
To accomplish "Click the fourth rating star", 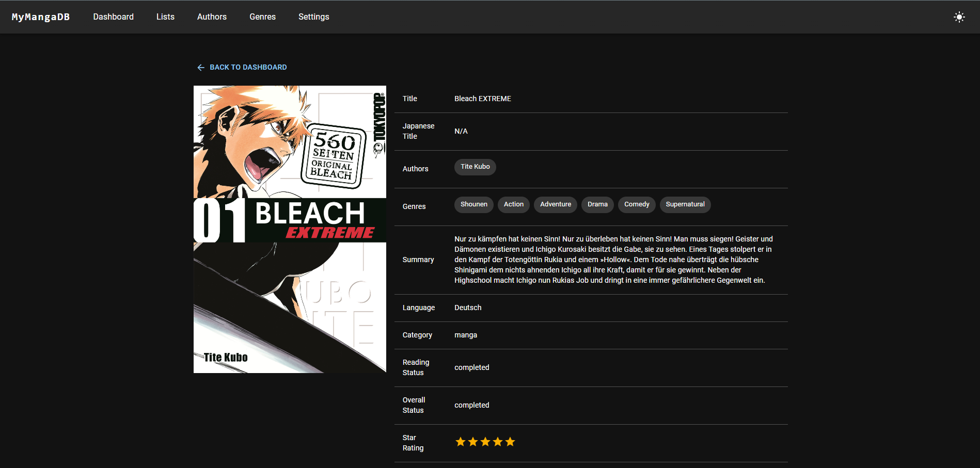I will click(498, 442).
